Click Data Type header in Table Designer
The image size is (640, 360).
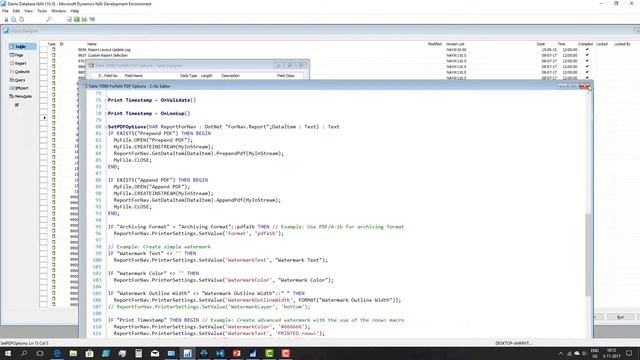[189, 76]
